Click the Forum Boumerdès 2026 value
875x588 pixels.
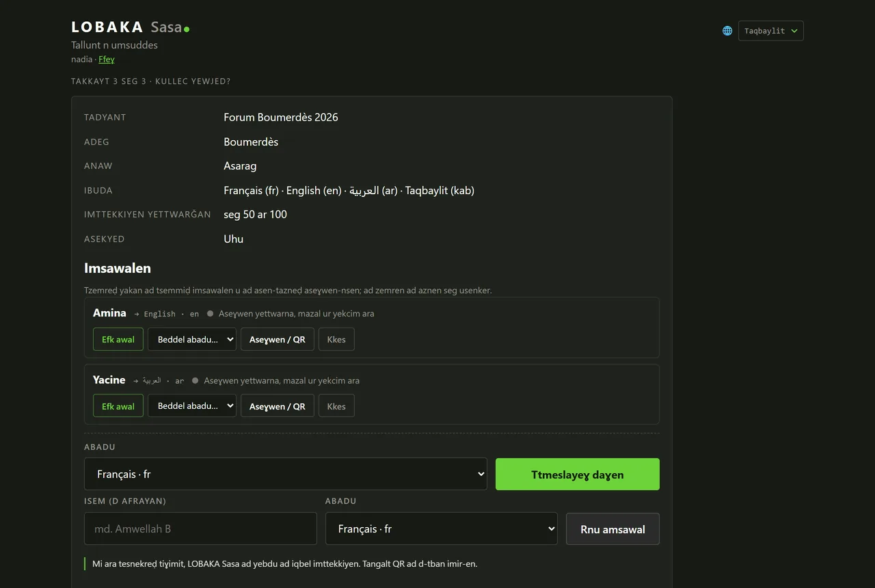pyautogui.click(x=281, y=117)
